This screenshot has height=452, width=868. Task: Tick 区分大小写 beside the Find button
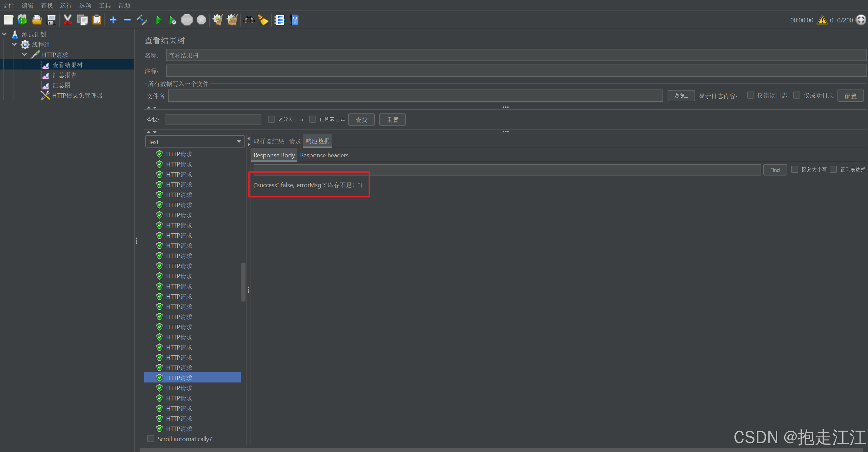point(794,169)
